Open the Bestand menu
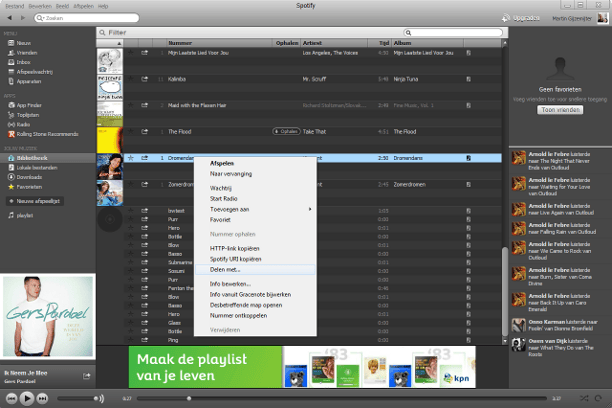Viewport: 612px width, 408px height. 15,6
